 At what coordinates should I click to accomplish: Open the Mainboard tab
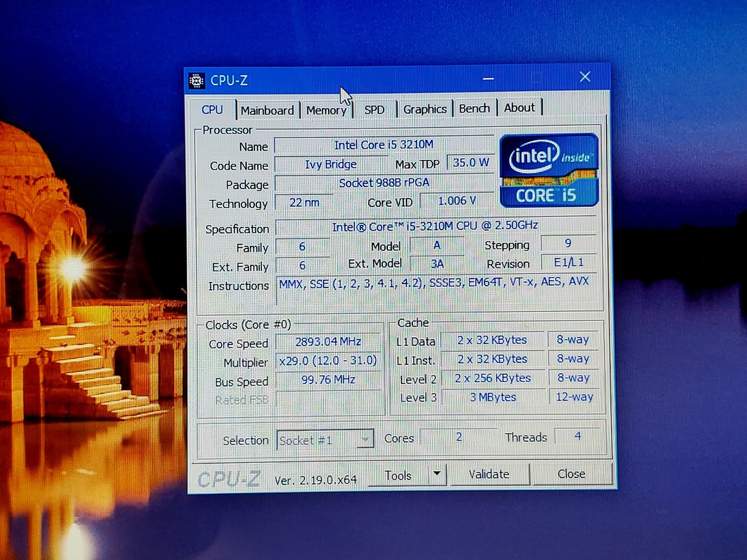pos(267,111)
